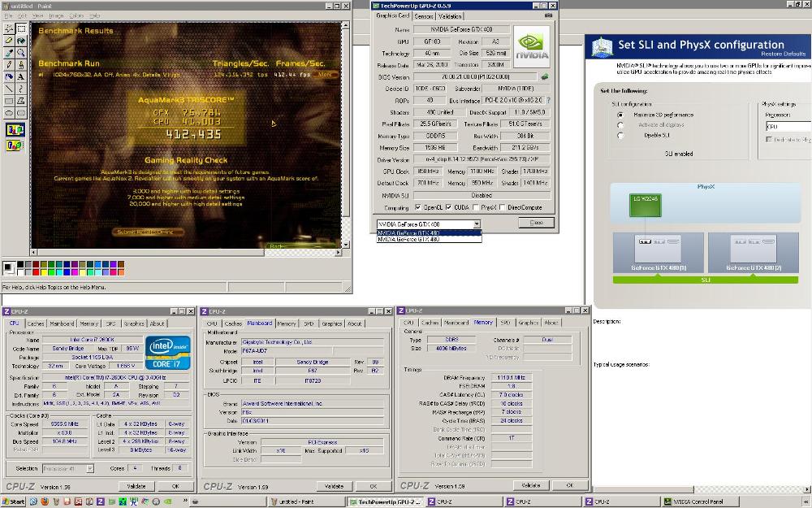
Task: Click the Paint horizontal scrollbar right arrow
Action: coord(338,253)
